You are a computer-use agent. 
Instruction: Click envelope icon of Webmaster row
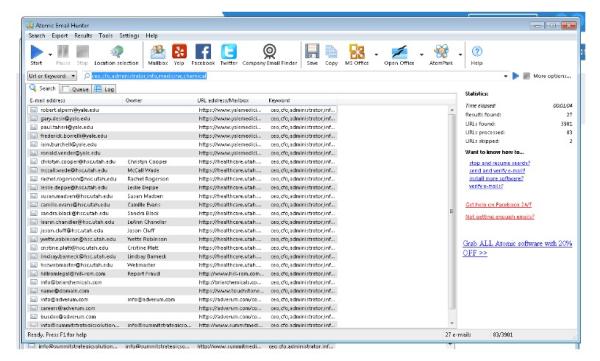34,265
